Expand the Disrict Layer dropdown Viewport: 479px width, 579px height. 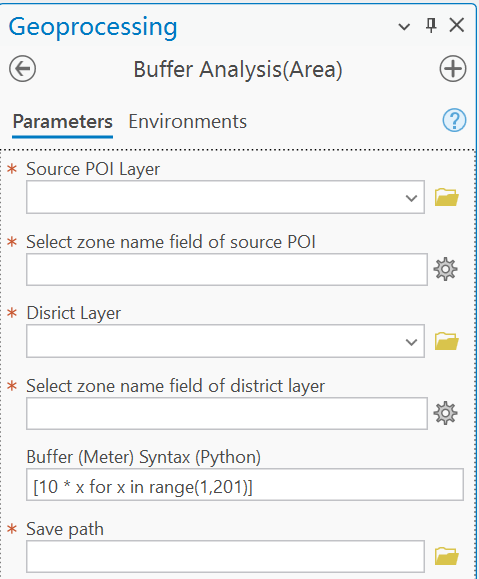tap(411, 342)
